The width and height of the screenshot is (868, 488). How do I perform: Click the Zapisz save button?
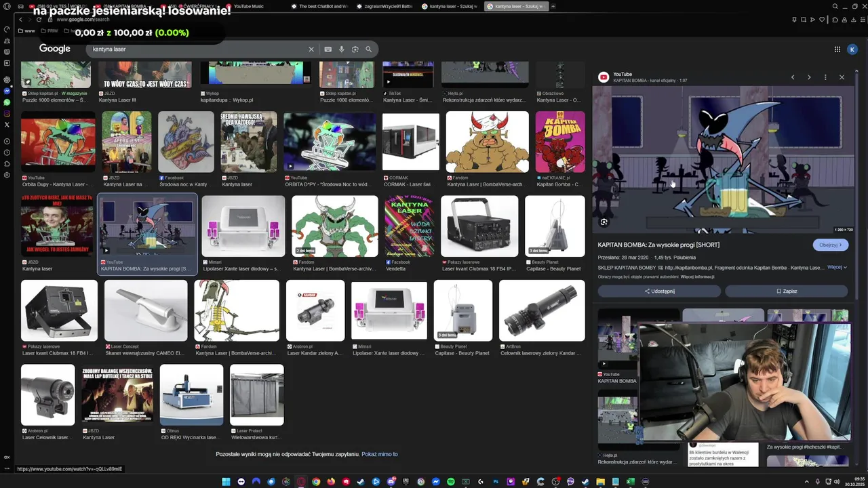click(787, 291)
